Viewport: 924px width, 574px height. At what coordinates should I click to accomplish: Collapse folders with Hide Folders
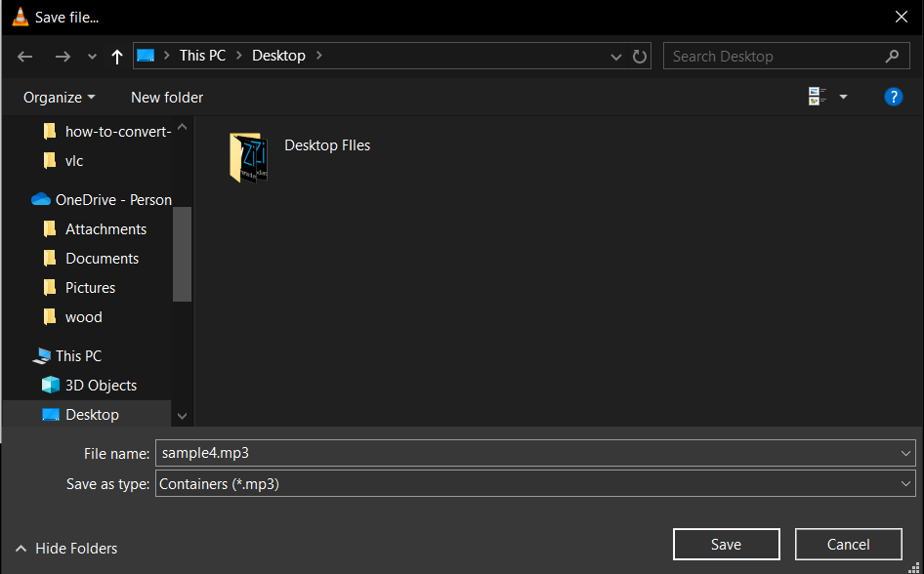point(65,549)
